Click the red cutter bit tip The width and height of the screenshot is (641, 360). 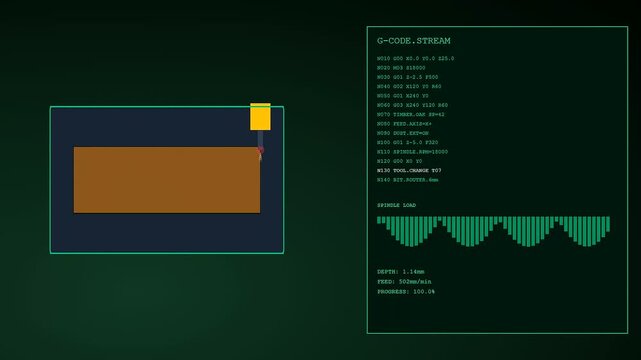(x=260, y=151)
